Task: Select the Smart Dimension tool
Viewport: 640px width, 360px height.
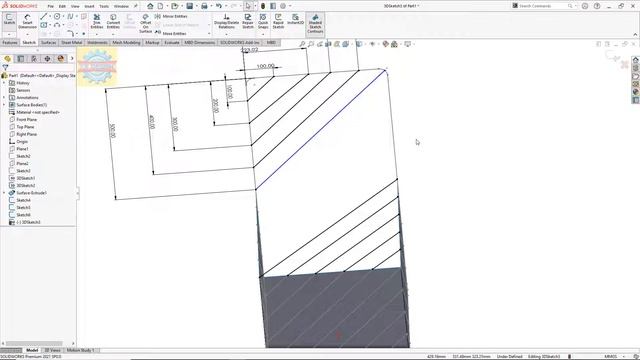Action: (27, 21)
